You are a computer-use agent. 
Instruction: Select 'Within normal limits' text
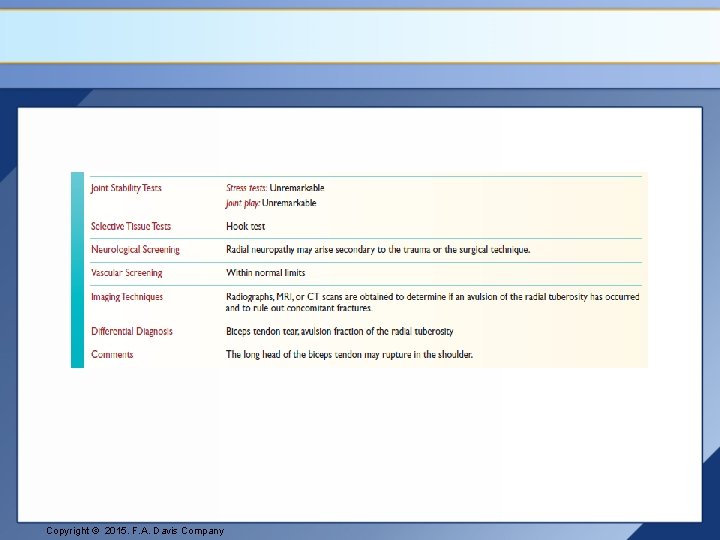pyautogui.click(x=265, y=273)
